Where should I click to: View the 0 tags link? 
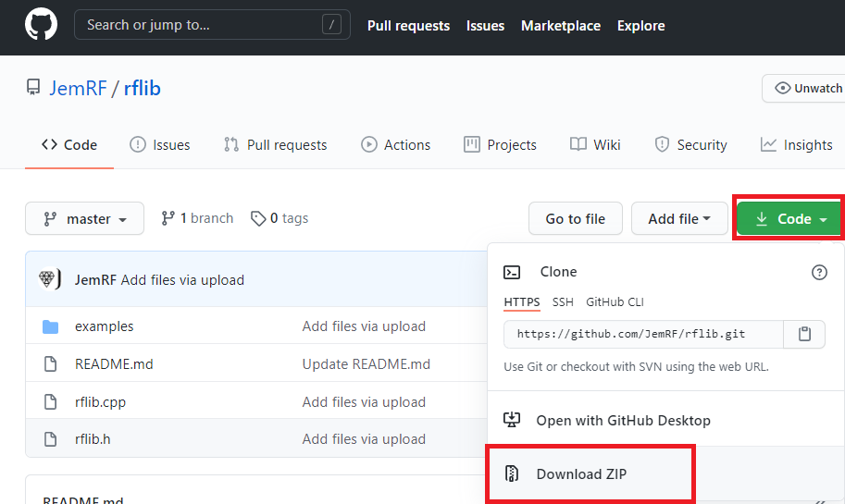coord(280,218)
